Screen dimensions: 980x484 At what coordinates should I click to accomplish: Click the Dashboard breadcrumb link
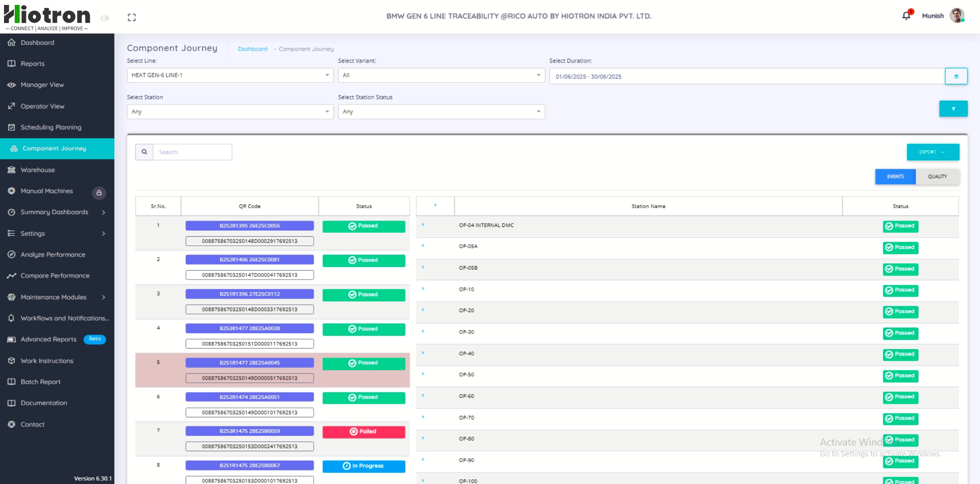pos(252,49)
